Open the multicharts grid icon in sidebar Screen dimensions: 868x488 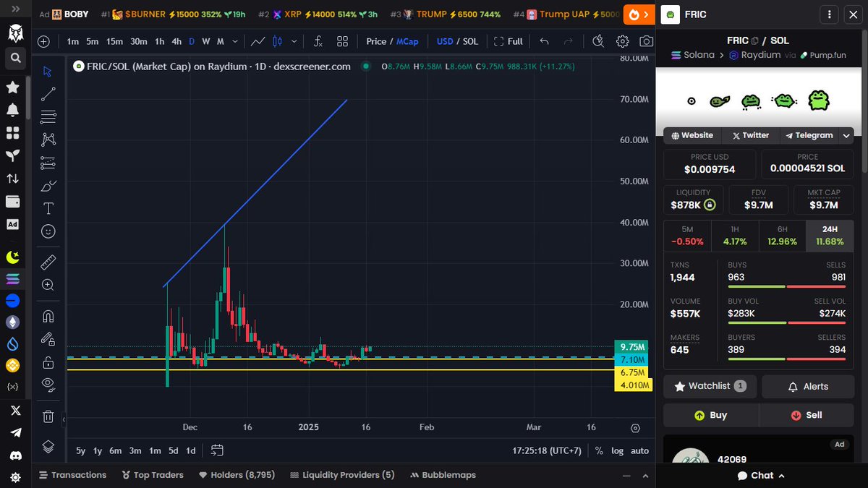click(12, 133)
